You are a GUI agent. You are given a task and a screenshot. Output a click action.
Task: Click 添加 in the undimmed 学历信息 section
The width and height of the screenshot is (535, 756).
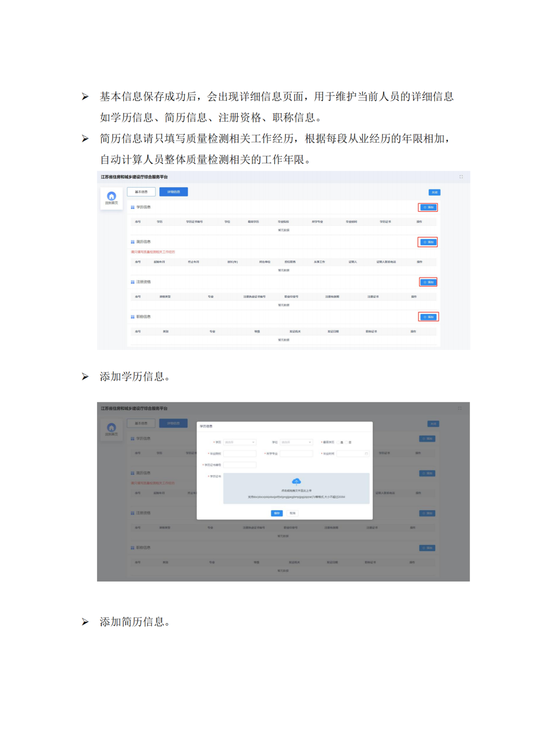pyautogui.click(x=428, y=207)
